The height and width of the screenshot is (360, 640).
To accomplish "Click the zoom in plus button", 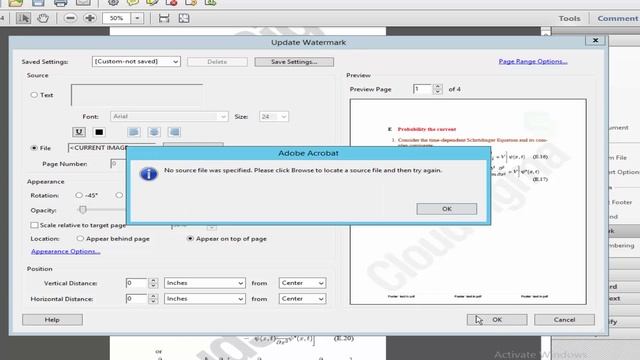I will 90,18.
